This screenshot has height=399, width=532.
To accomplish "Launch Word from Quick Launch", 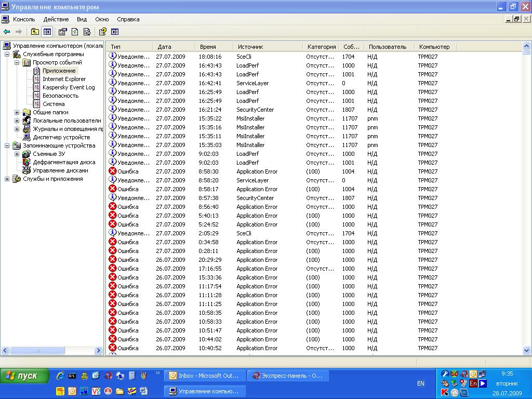I will [144, 391].
